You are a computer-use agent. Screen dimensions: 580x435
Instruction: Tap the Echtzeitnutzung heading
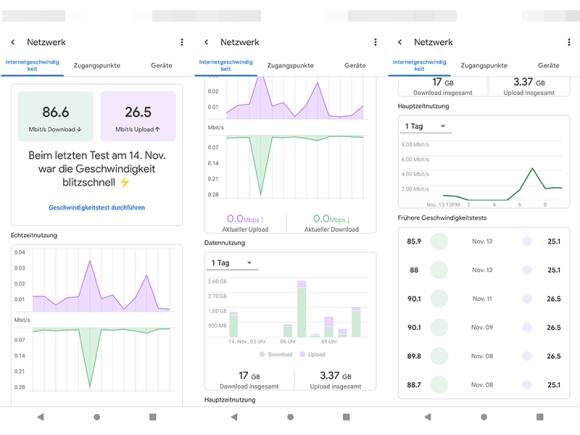coord(34,235)
